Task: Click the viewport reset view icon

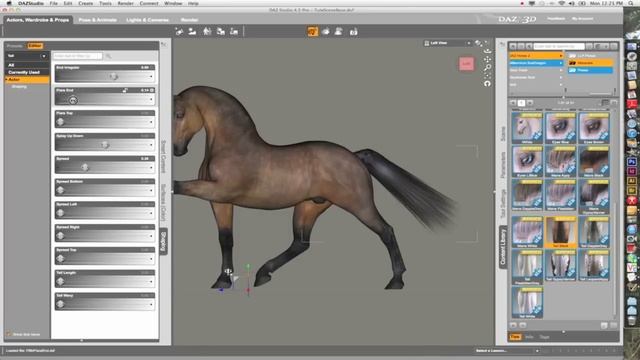Action: tap(487, 84)
